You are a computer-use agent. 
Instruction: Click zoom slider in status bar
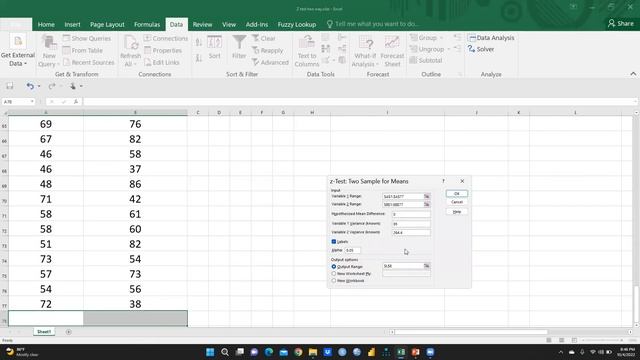click(603, 340)
